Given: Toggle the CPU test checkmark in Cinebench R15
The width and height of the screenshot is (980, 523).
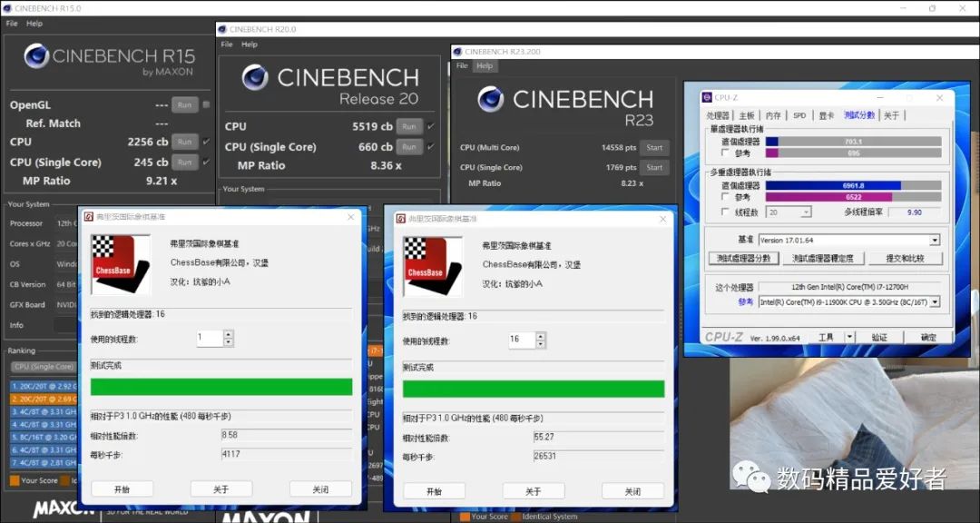Looking at the screenshot, I should click(206, 142).
